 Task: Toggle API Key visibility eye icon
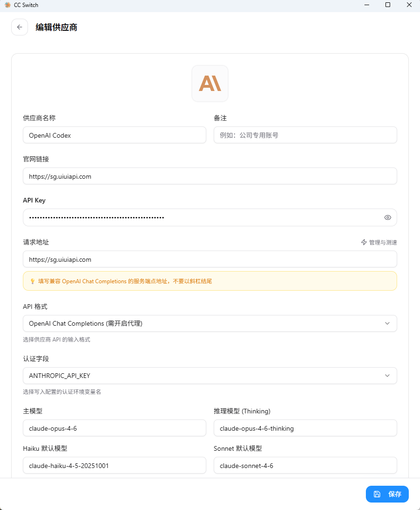pos(387,217)
